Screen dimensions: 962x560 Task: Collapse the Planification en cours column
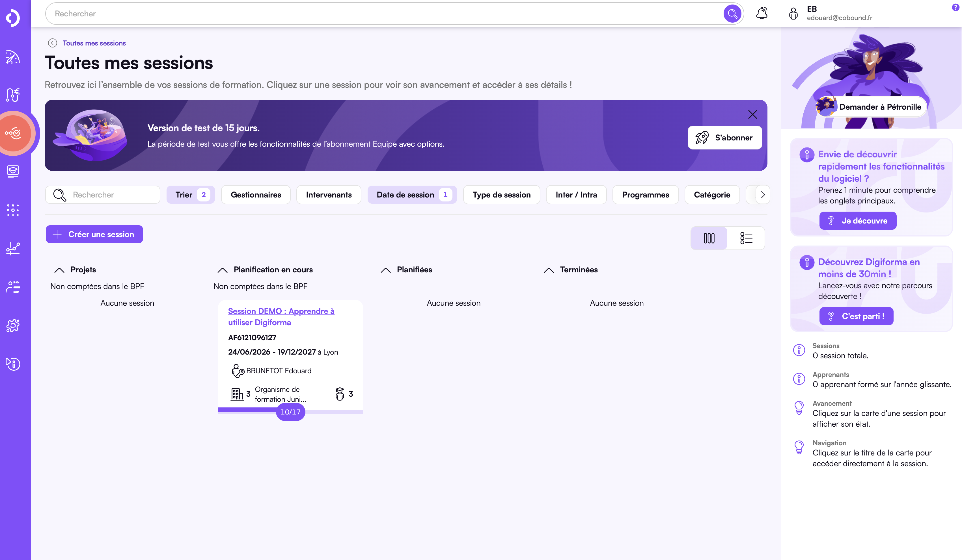[x=223, y=270]
